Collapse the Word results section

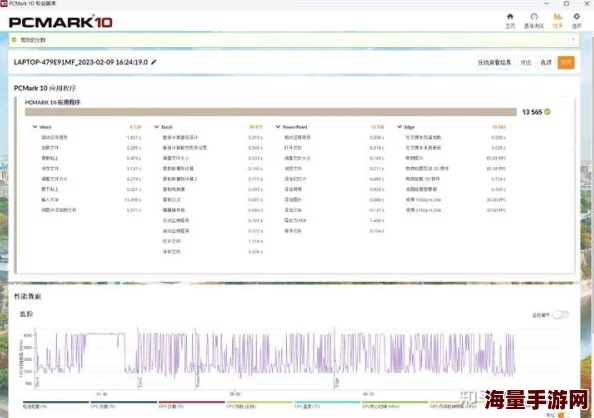(35, 127)
